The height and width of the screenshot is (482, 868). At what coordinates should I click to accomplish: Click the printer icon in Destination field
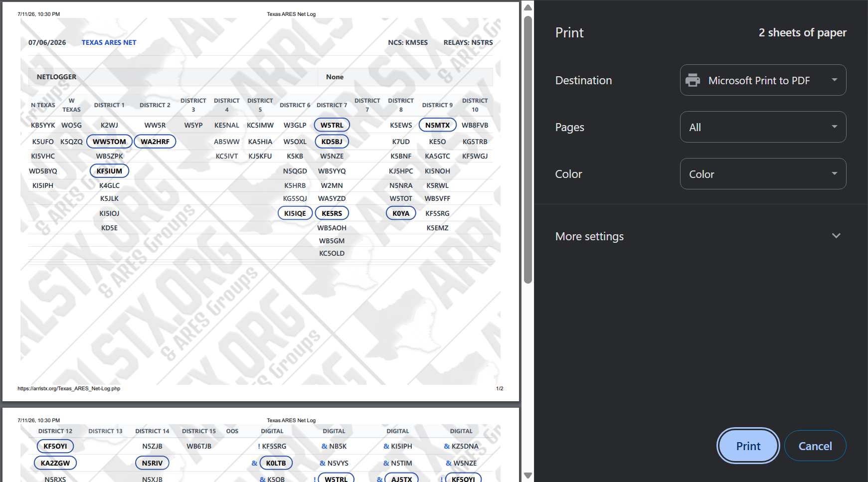point(693,80)
